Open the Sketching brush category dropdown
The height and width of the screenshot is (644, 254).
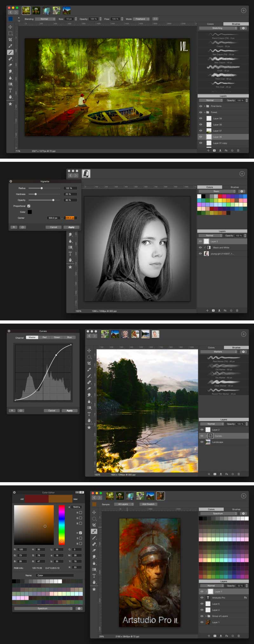[x=218, y=28]
